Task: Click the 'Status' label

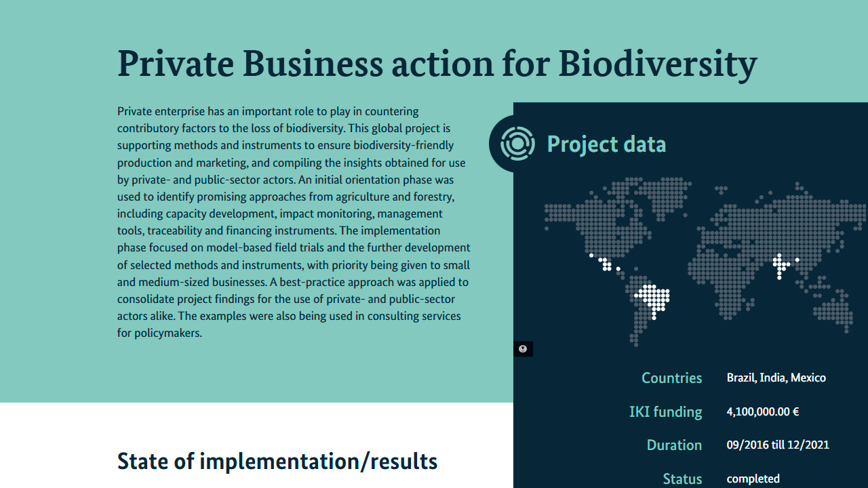Action: pyautogui.click(x=682, y=479)
